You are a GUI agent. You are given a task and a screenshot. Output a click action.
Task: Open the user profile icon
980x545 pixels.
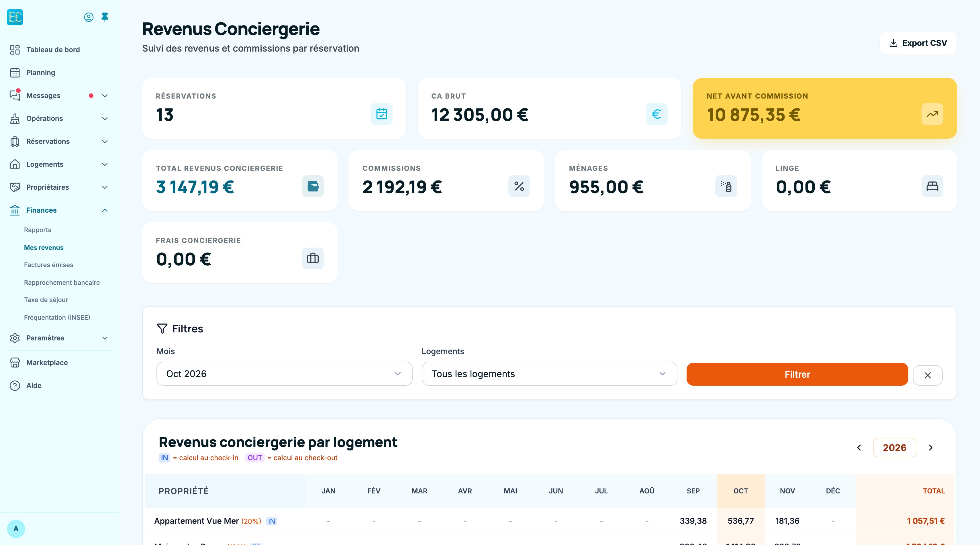tap(89, 17)
